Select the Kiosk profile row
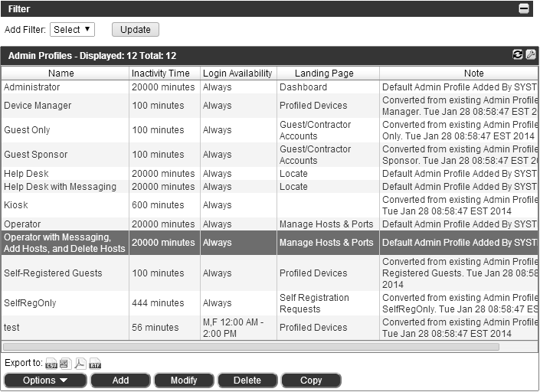 click(270, 205)
